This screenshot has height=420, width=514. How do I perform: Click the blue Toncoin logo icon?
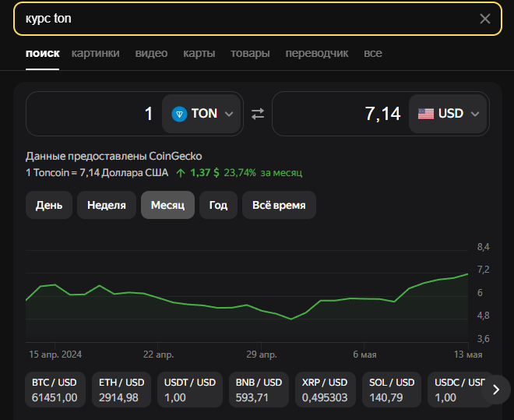tap(179, 114)
